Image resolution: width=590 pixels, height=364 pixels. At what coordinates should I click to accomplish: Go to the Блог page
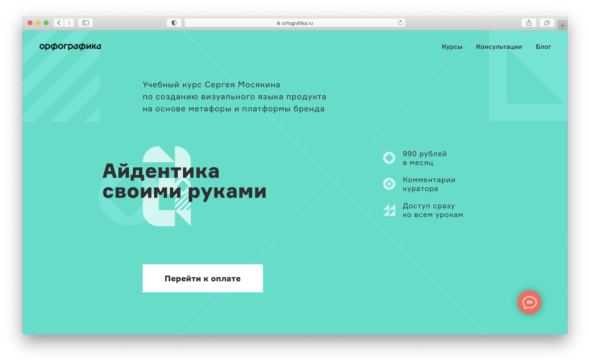[543, 47]
